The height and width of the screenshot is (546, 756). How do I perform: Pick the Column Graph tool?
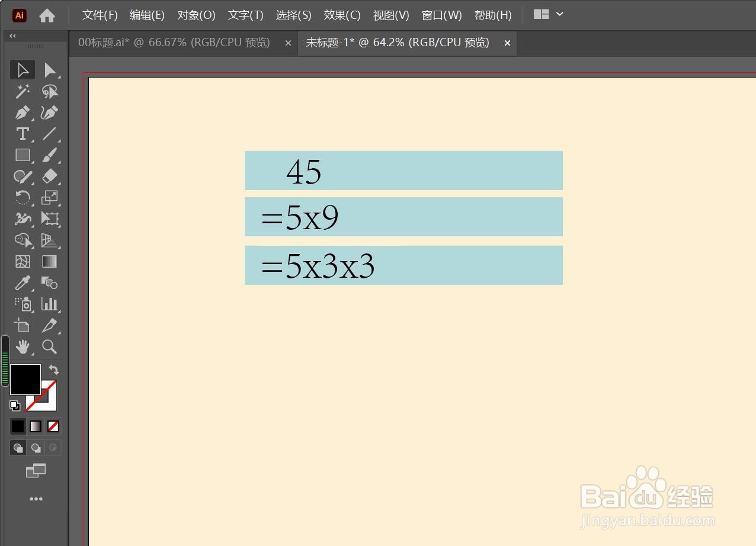(50, 304)
